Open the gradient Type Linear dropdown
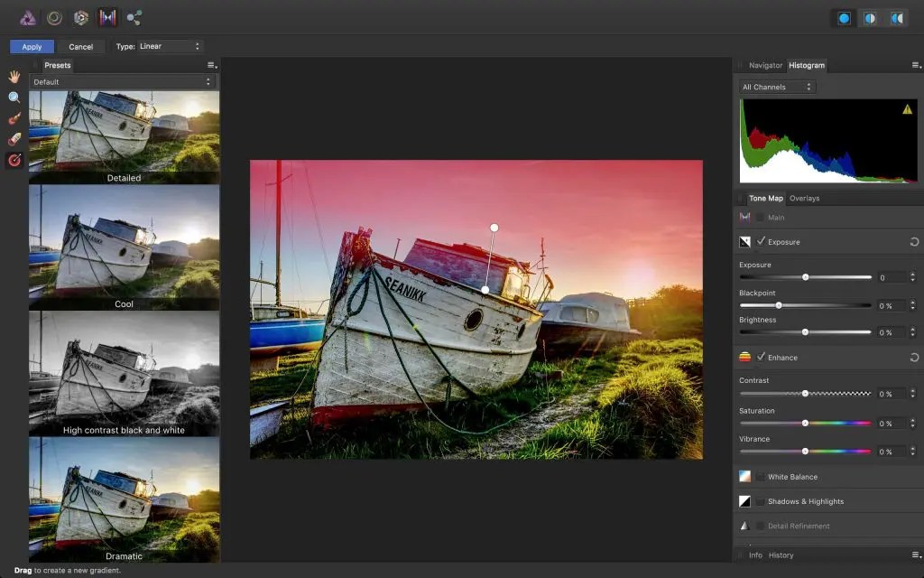 pyautogui.click(x=170, y=46)
